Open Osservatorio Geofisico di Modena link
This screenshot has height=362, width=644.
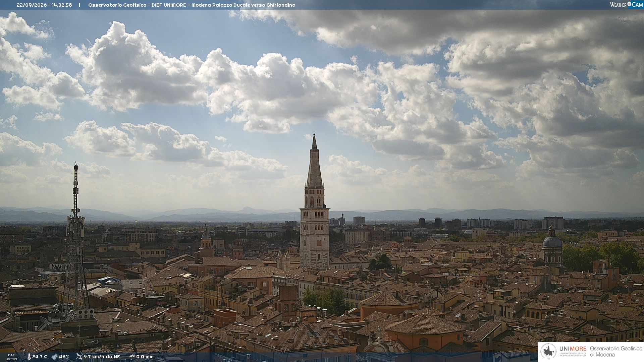coord(616,352)
